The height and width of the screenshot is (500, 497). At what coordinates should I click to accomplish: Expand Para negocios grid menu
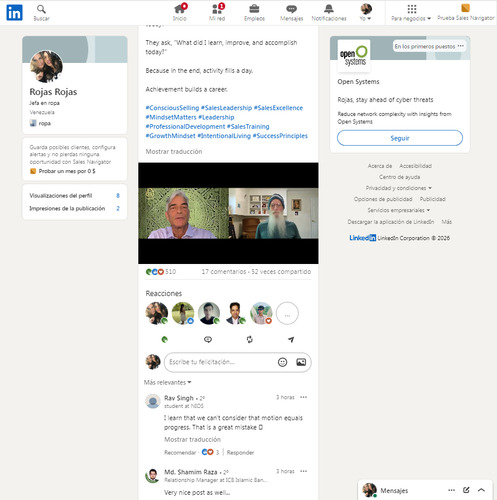(411, 13)
